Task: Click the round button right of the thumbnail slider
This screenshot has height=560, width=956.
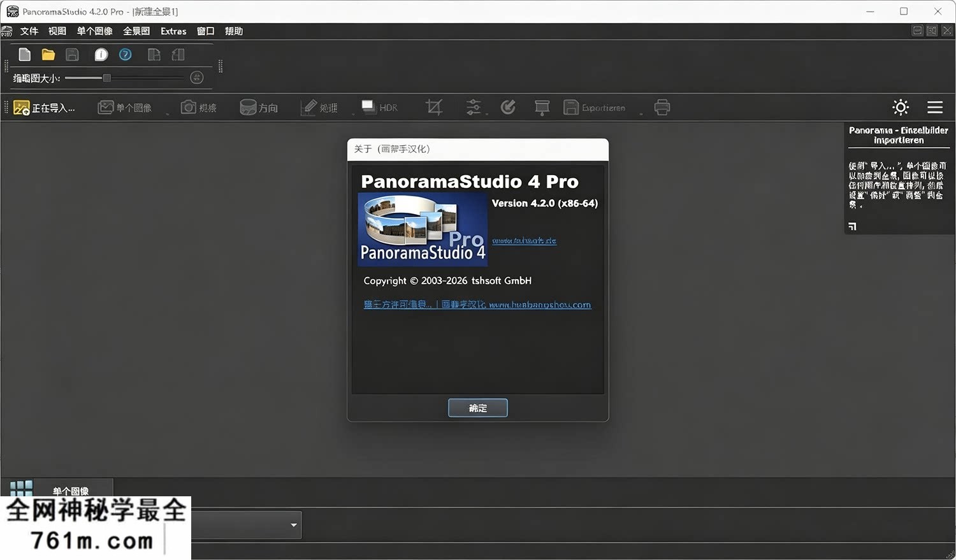Action: pyautogui.click(x=197, y=78)
